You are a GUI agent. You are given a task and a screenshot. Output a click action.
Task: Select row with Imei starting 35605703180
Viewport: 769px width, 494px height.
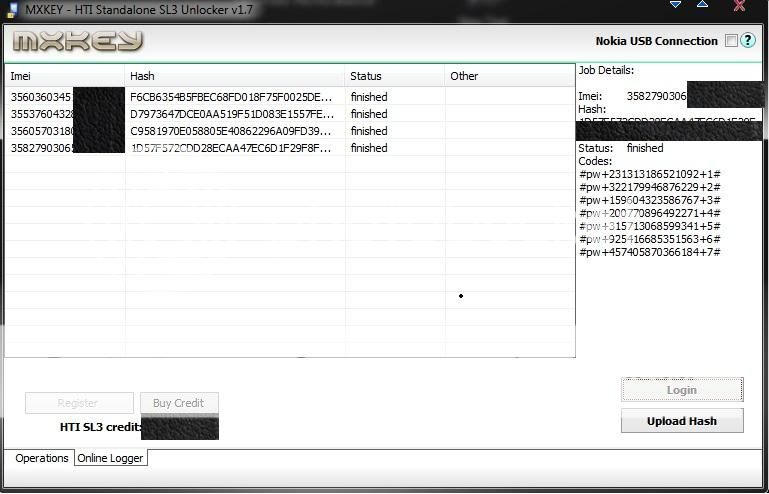click(x=290, y=131)
